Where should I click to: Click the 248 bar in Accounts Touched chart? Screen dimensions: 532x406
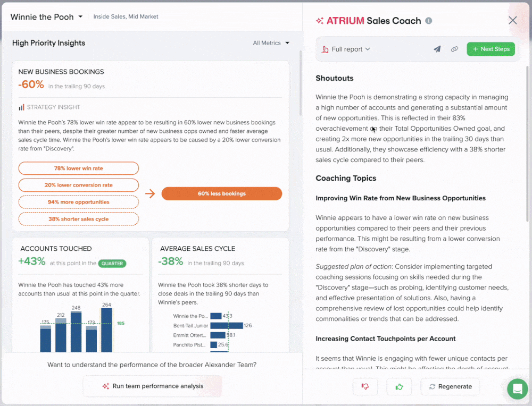click(x=76, y=332)
